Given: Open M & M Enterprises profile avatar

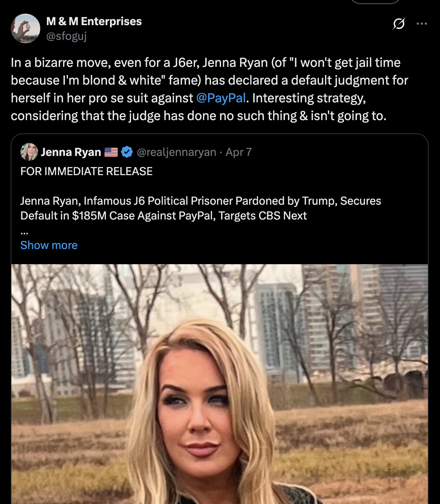Looking at the screenshot, I should 25,28.
